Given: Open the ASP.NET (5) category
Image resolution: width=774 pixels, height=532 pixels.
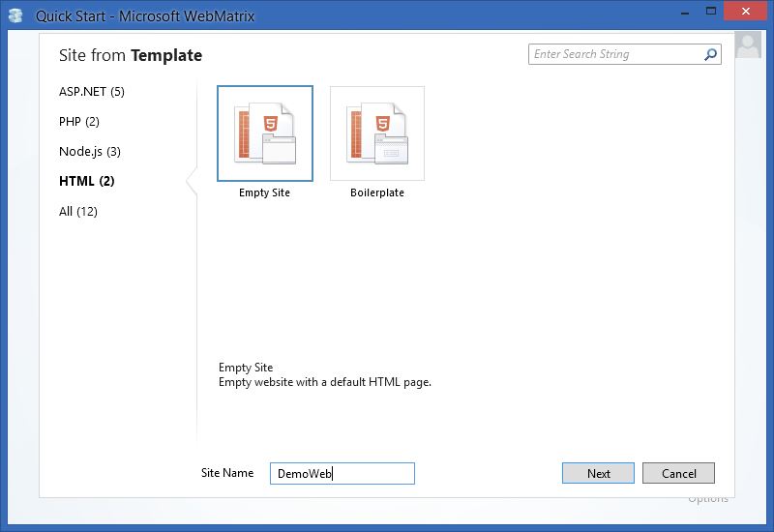Looking at the screenshot, I should (91, 92).
